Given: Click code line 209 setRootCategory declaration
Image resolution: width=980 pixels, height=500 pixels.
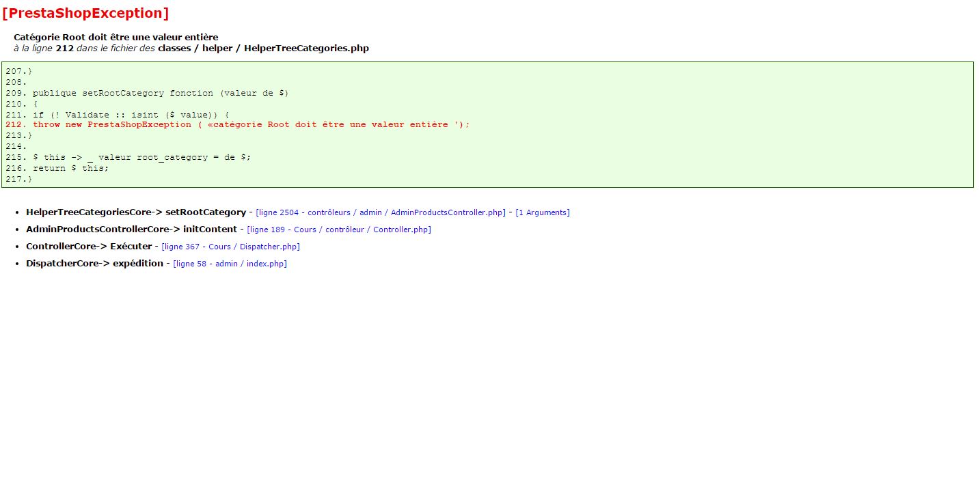Looking at the screenshot, I should pos(147,93).
